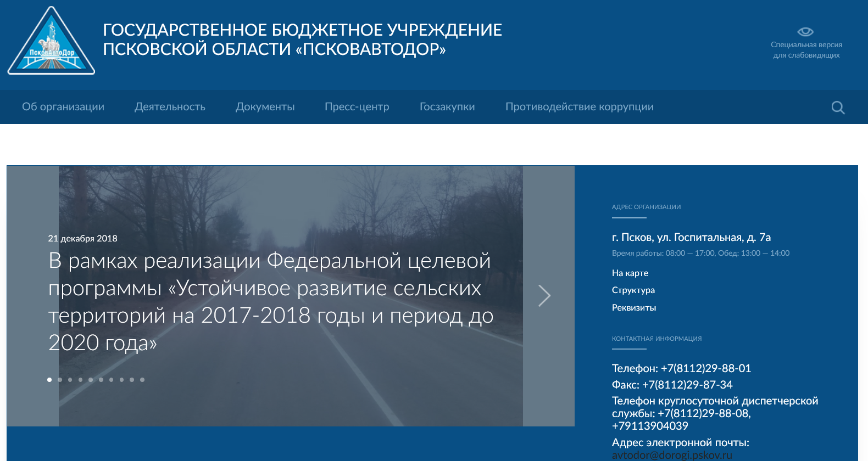Click the «На карте» link

(630, 273)
